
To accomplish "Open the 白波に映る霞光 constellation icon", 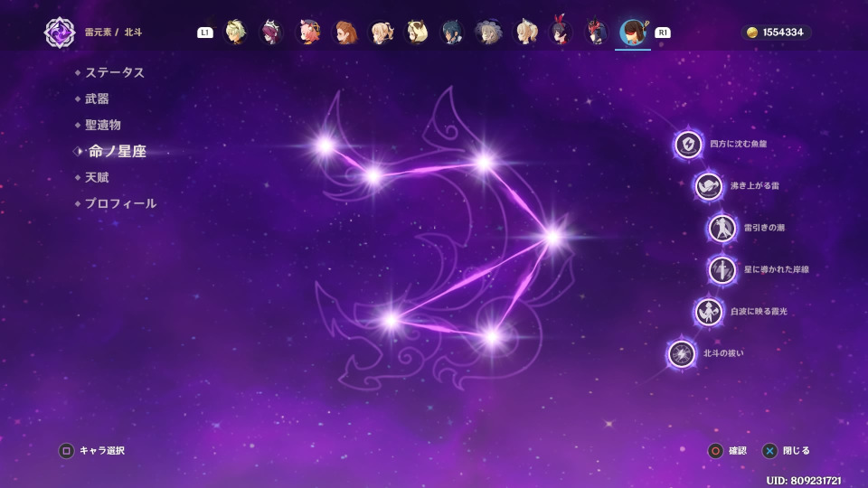I will click(x=708, y=312).
